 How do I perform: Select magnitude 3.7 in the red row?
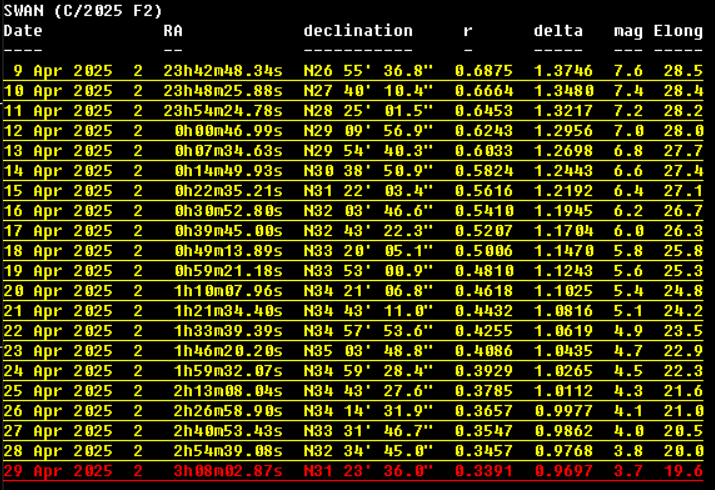pos(628,471)
